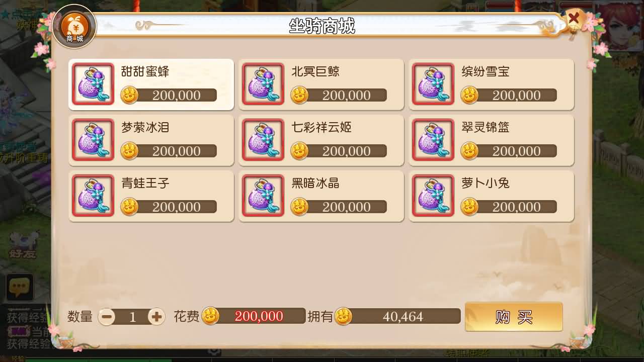Click the quantity value field showing 1
644x362 pixels.
132,317
